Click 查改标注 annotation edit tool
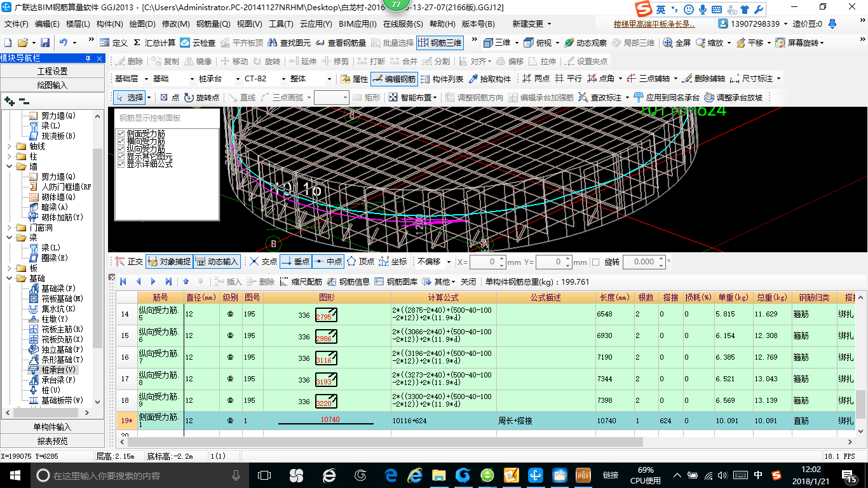This screenshot has width=868, height=488. 604,97
